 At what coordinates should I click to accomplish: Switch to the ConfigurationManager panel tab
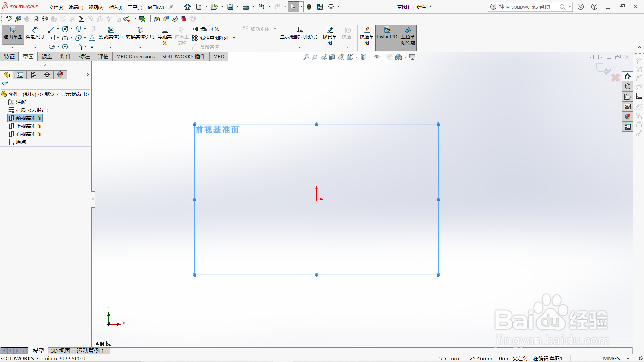pos(34,74)
